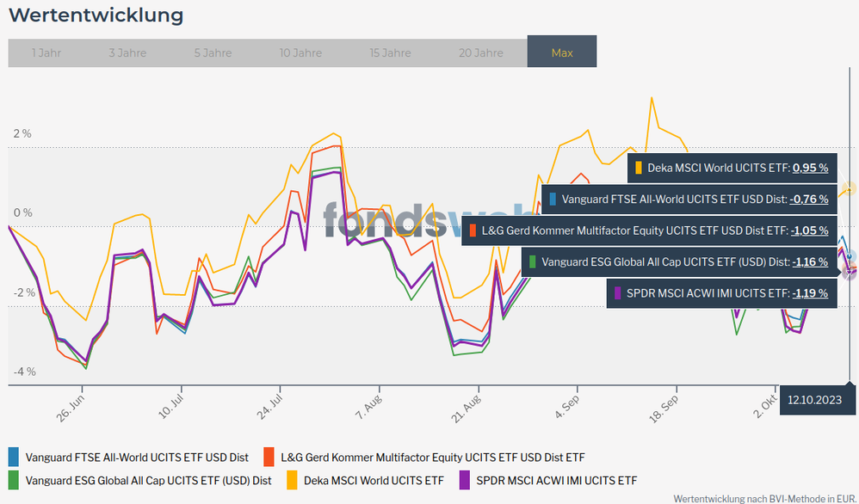The height and width of the screenshot is (504, 859).
Task: Click yellow Deka MSCI World legend swatch
Action: tap(293, 480)
